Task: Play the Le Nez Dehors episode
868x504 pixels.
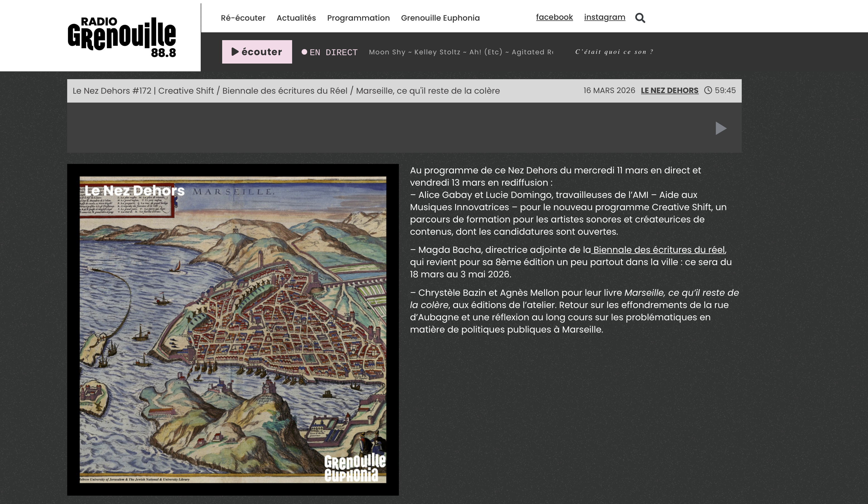Action: click(721, 128)
